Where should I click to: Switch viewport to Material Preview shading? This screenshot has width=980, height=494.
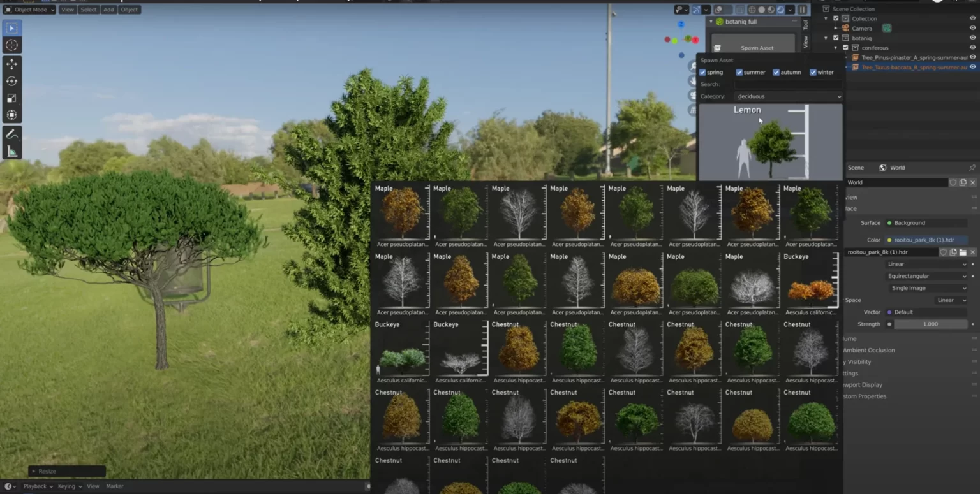pyautogui.click(x=771, y=10)
